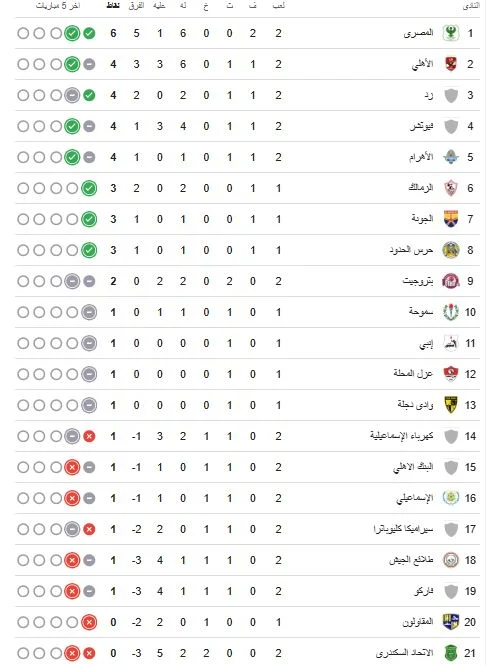Click Wadi Degla yellow-black crest
Viewport: 486px width, 665px height.
coord(451,405)
